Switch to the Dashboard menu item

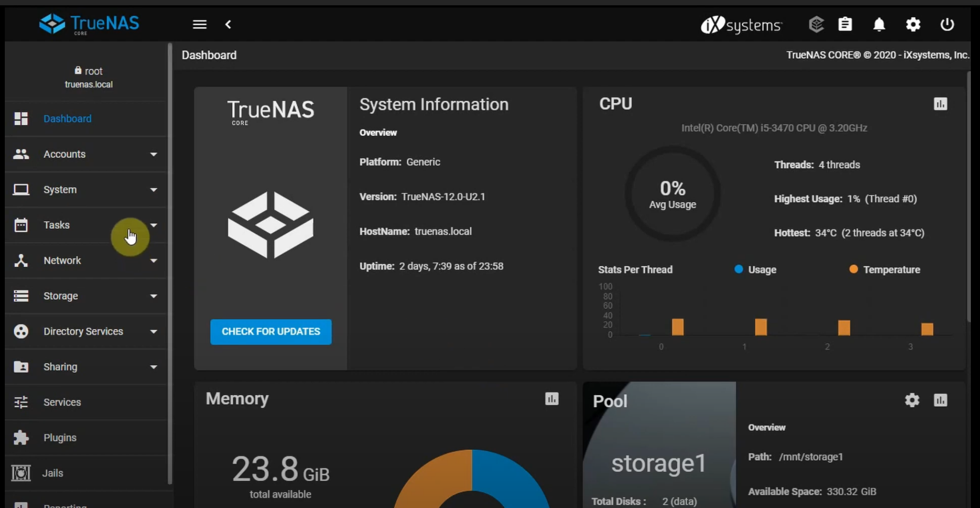67,119
